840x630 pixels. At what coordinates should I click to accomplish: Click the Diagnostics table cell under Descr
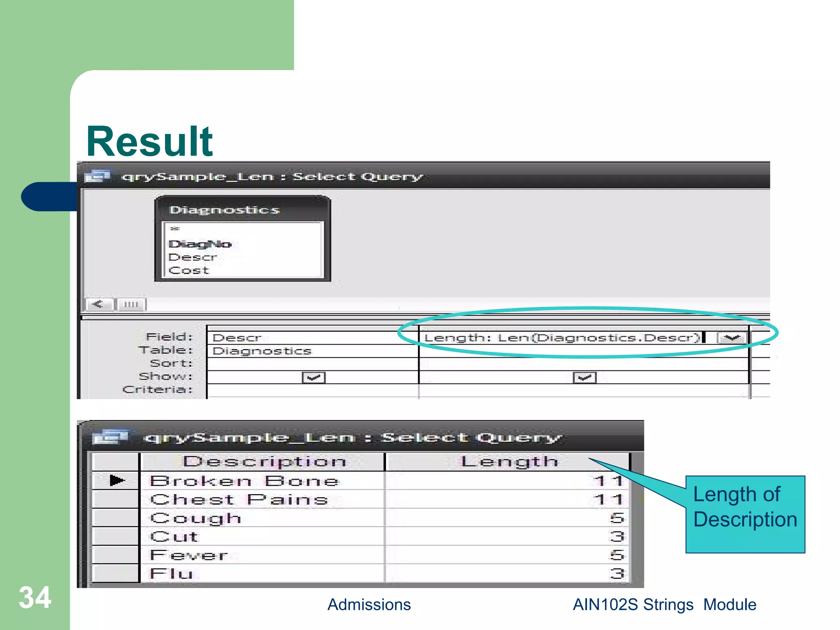tap(313, 351)
